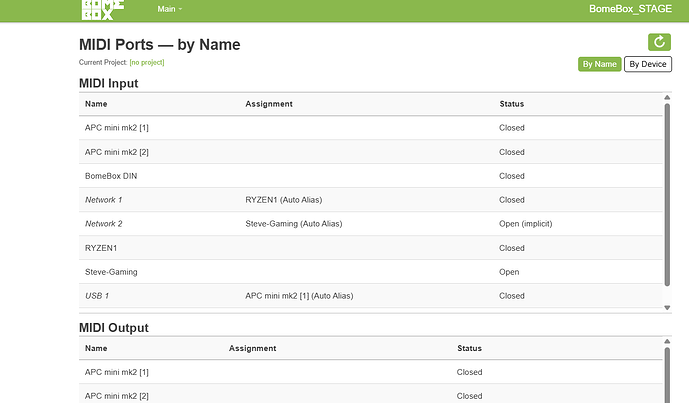Select Network 2 input alias
This screenshot has width=689, height=403.
[x=103, y=224]
